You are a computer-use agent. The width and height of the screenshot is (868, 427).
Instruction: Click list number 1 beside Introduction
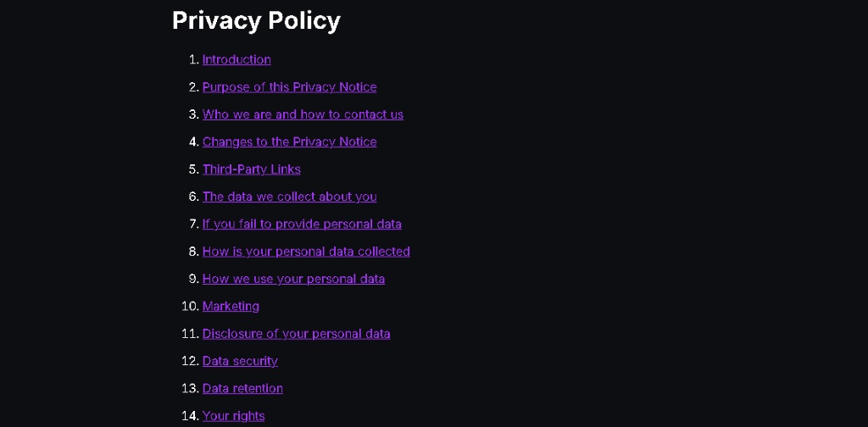tap(194, 59)
